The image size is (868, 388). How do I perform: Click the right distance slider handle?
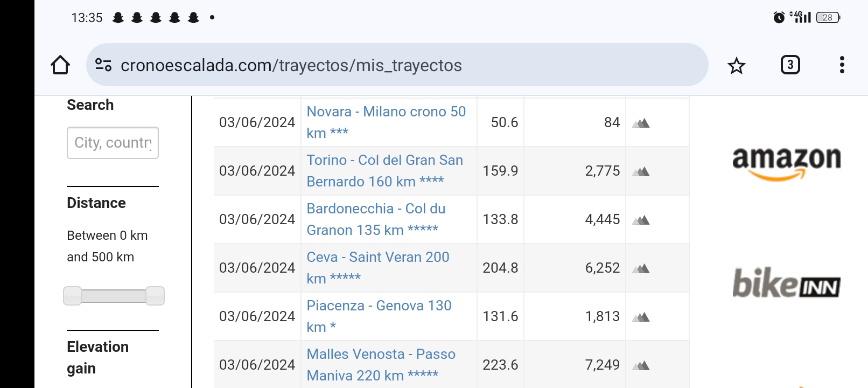coord(155,296)
